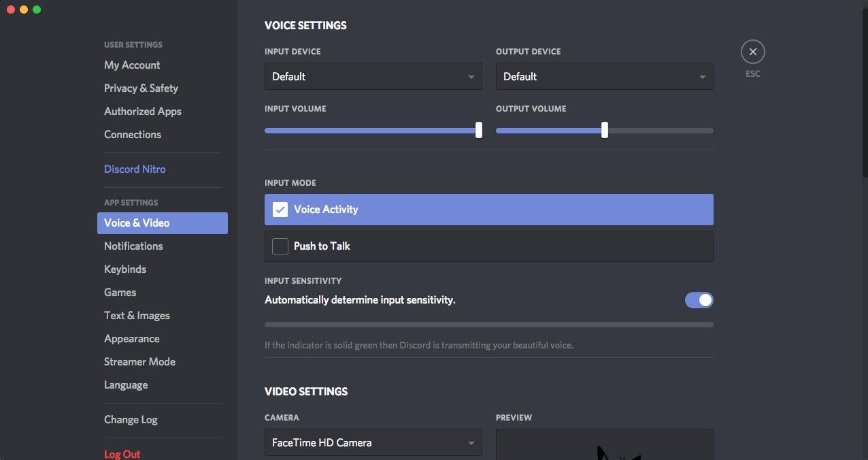The image size is (868, 460).
Task: Click the Log Out button
Action: [x=122, y=454]
